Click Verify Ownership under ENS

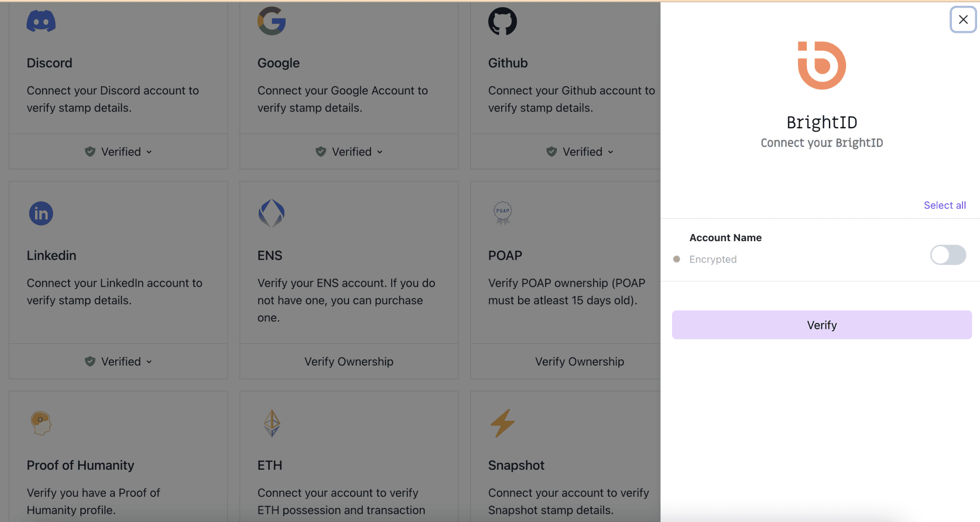[x=349, y=361]
